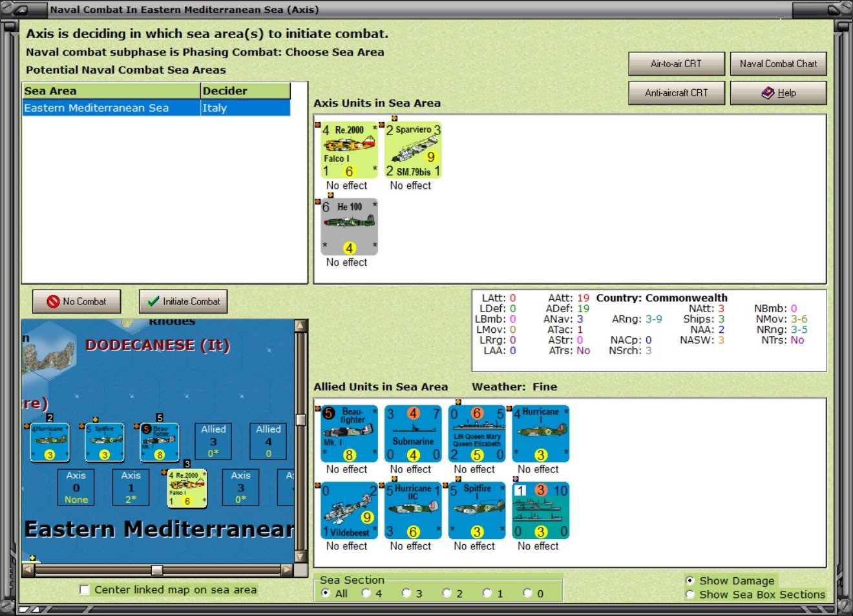The height and width of the screenshot is (616, 853).
Task: Select the Vildebeest aircraft counter
Action: [349, 511]
